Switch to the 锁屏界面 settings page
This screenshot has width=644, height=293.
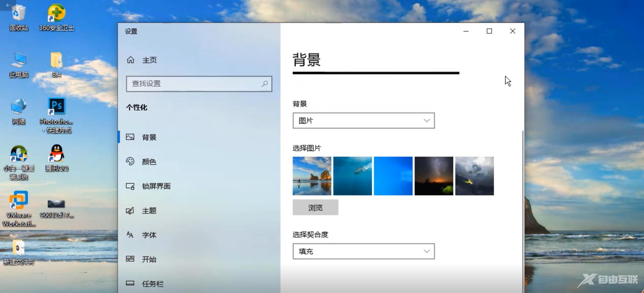(199, 186)
